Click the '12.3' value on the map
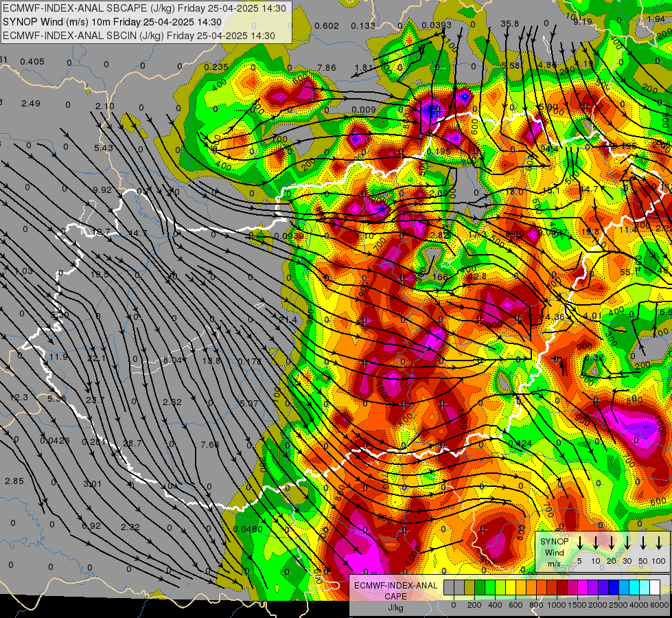 click(19, 398)
